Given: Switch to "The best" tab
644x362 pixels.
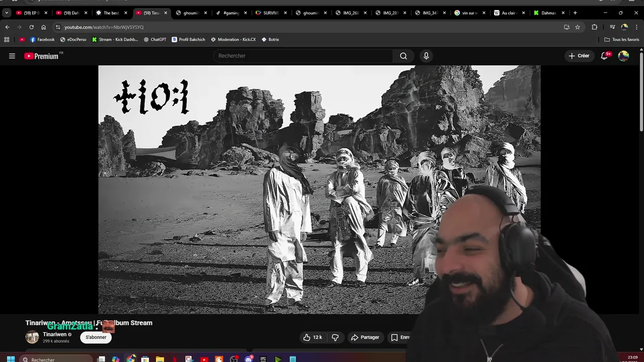Looking at the screenshot, I should point(111,13).
